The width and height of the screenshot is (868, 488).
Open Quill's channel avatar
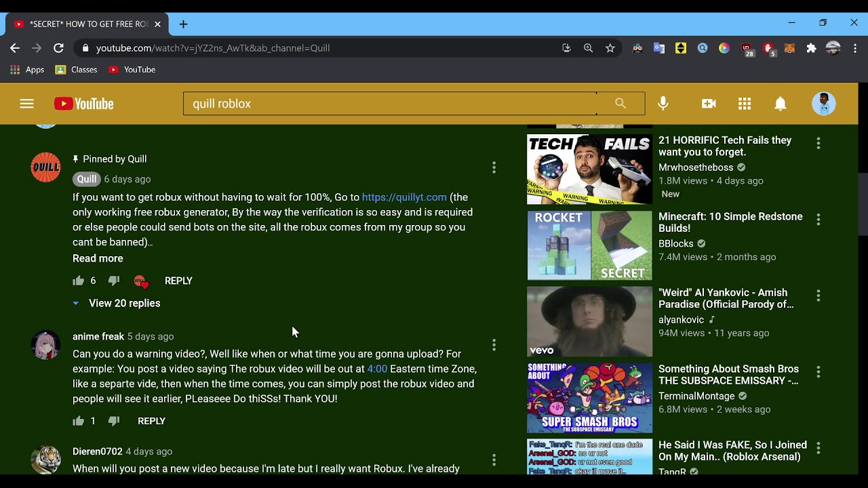click(x=45, y=167)
